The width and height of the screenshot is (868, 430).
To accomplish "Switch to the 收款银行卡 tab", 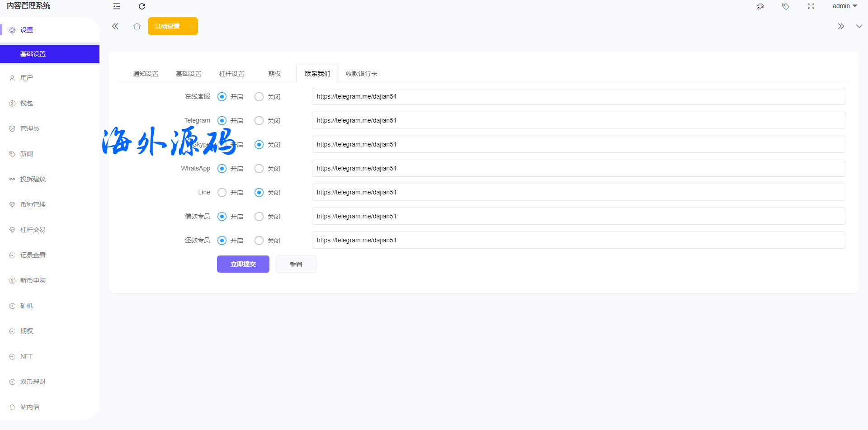I will point(361,74).
